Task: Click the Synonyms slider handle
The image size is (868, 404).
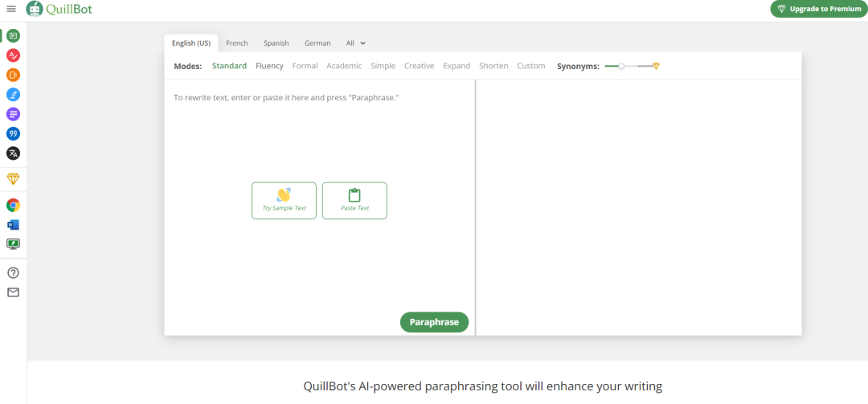Action: [621, 66]
